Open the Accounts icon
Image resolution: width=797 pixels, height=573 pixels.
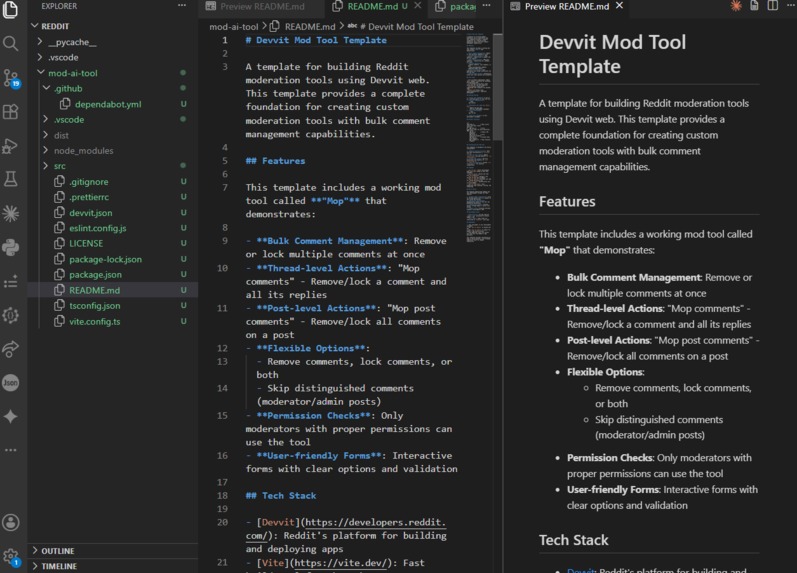click(11, 522)
